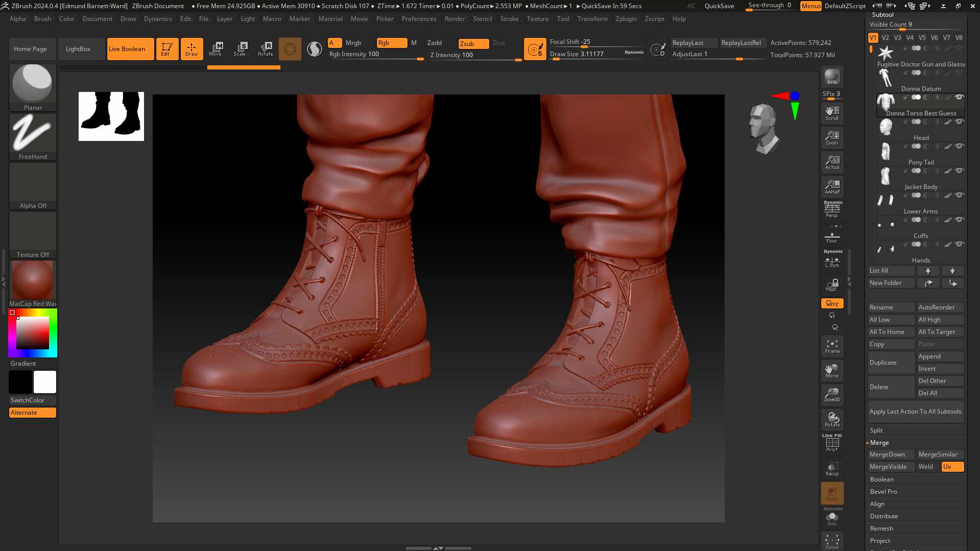Viewport: 980px width, 551px height.
Task: Expand the Boolean section
Action: tap(882, 480)
